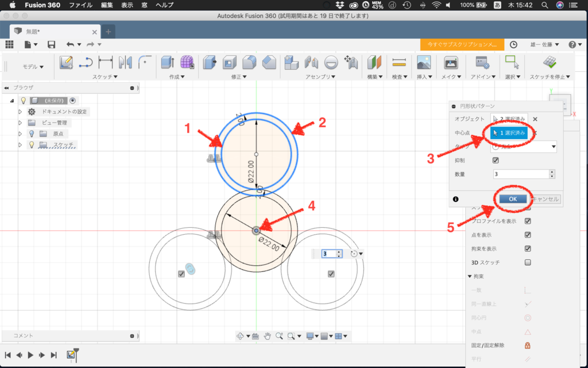Uncheck the 点を表示 checkbox
The image size is (588, 368).
click(x=528, y=235)
